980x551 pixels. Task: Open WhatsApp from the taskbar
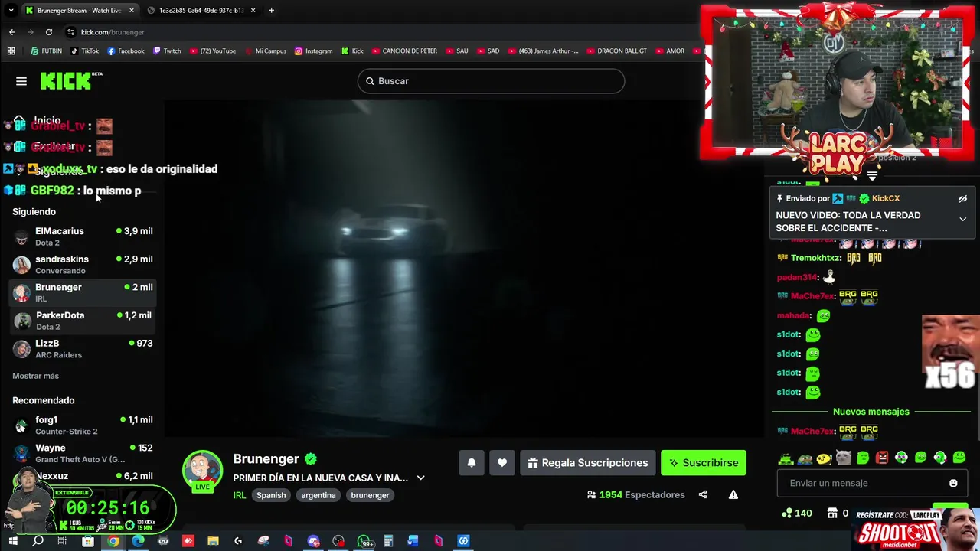point(364,541)
